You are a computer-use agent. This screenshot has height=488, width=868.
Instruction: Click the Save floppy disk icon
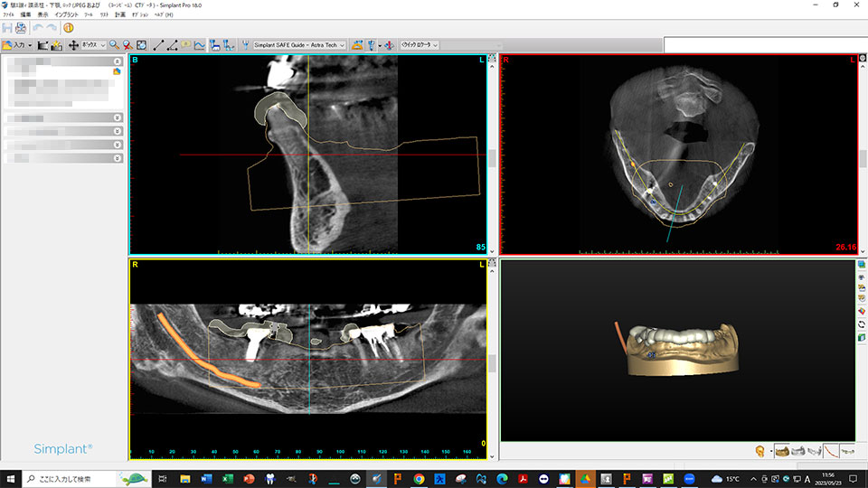(7, 28)
